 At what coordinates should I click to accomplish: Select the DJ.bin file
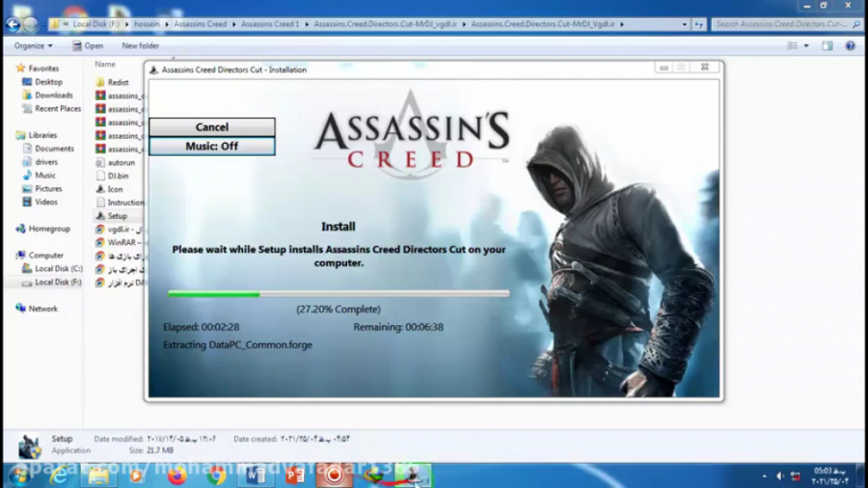tap(118, 176)
